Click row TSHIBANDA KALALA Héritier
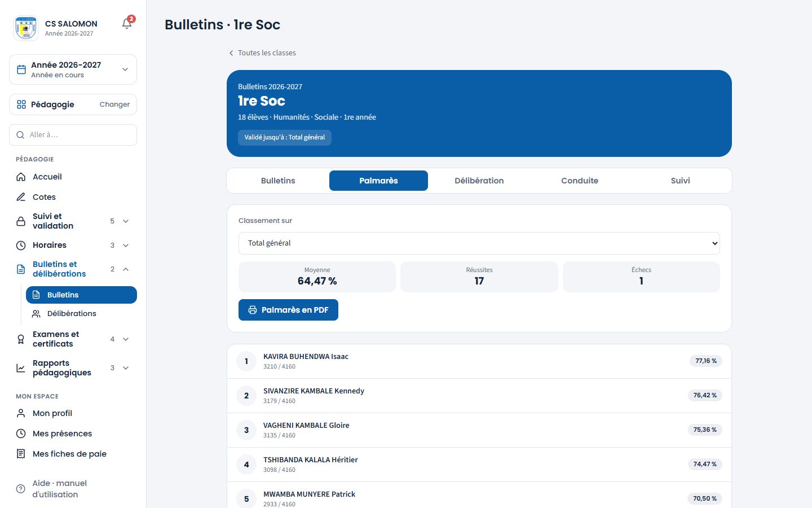 click(x=479, y=465)
